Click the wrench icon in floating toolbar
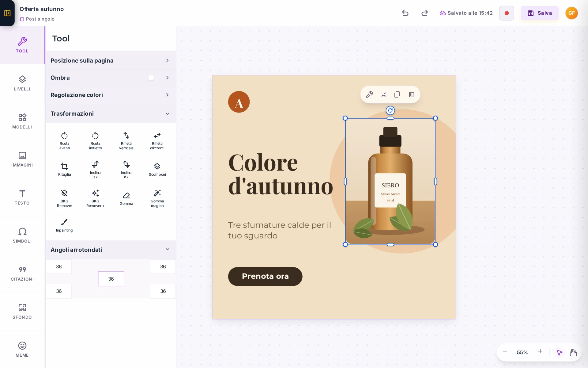This screenshot has width=588, height=368. (369, 94)
